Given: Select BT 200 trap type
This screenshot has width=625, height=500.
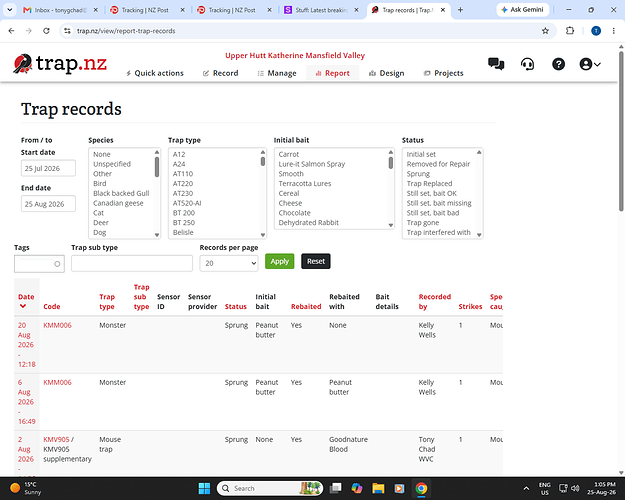Looking at the screenshot, I should pyautogui.click(x=184, y=213).
